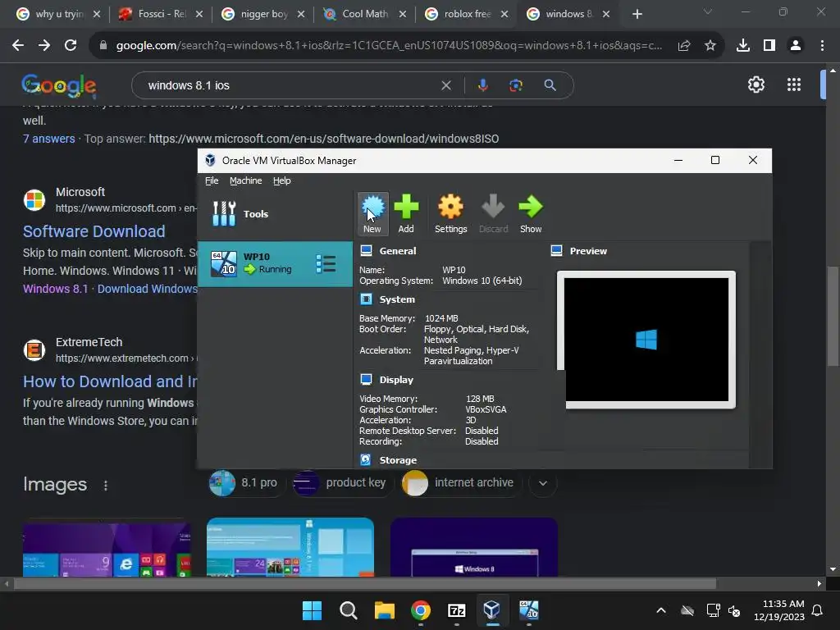Bookmark this page with star icon
The width and height of the screenshot is (840, 630).
click(x=710, y=46)
